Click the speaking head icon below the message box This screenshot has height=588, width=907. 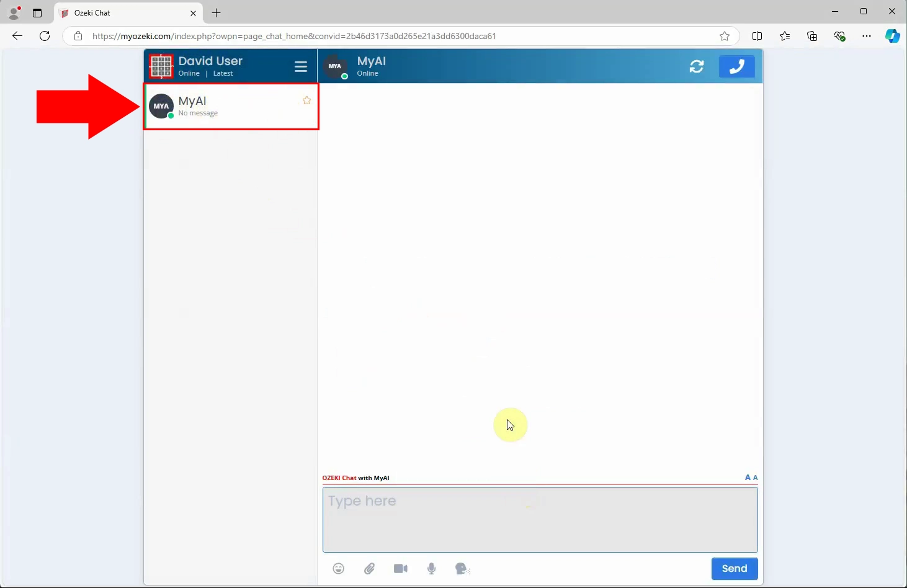pyautogui.click(x=463, y=569)
